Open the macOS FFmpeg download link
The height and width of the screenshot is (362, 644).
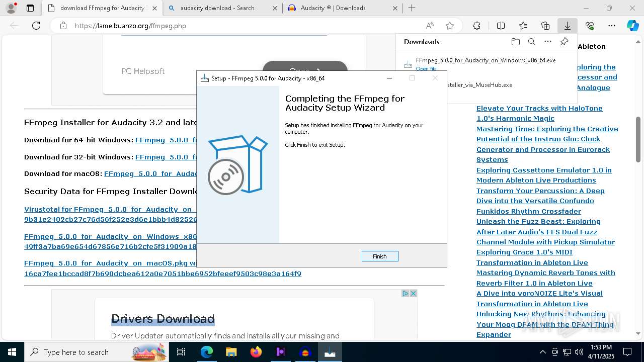(150, 173)
